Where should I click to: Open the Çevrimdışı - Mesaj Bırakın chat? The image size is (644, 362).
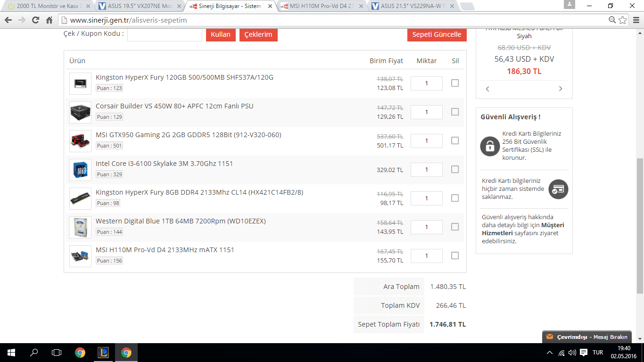(x=587, y=337)
